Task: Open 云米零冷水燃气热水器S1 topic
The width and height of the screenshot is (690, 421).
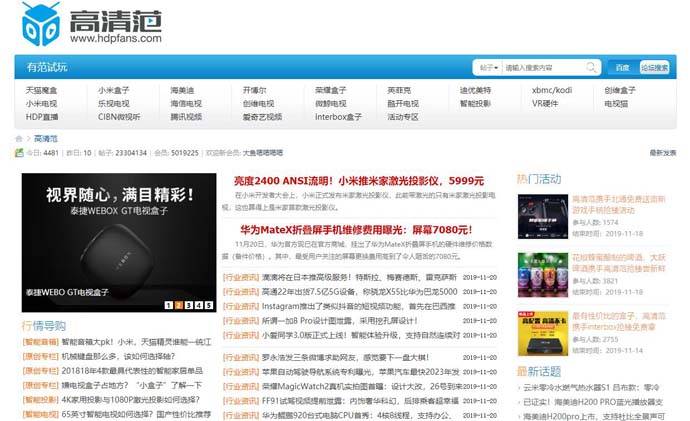Action: coord(591,388)
